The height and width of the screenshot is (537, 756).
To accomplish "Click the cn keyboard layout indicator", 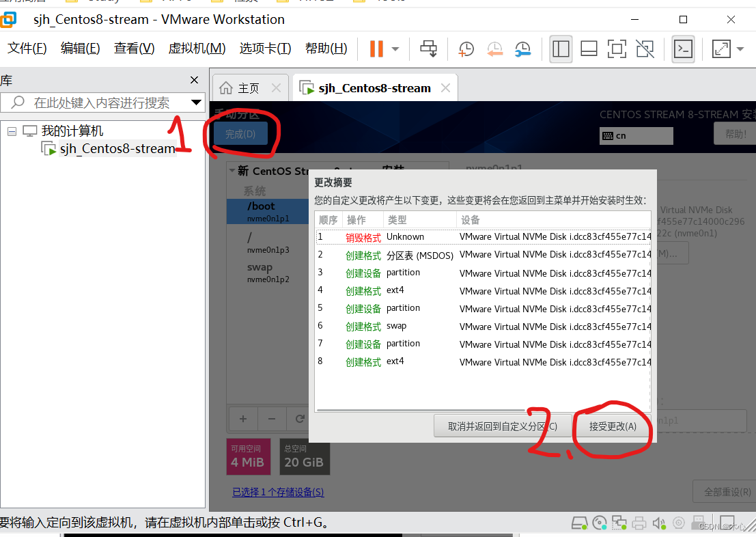I will (636, 135).
